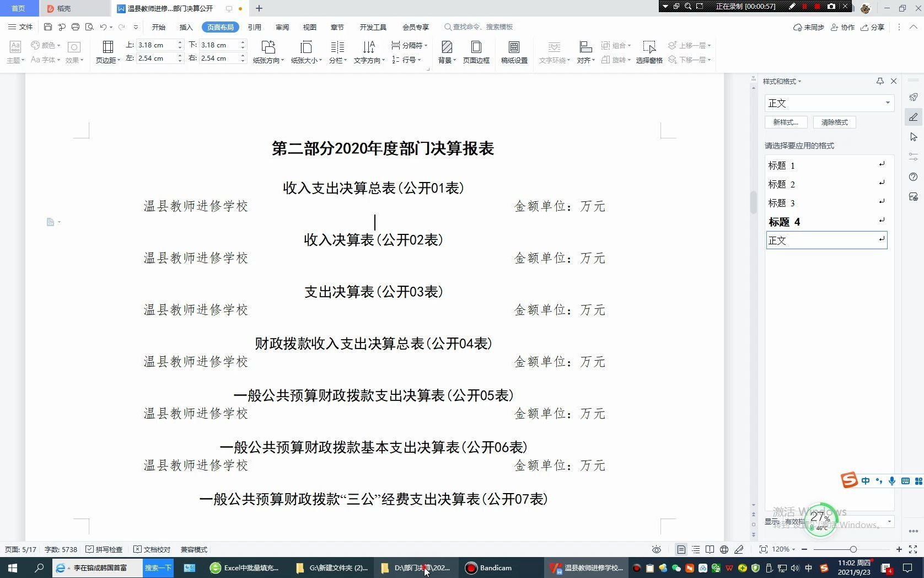The width and height of the screenshot is (924, 578).
Task: Click the zoom in plus button
Action: pos(899,549)
